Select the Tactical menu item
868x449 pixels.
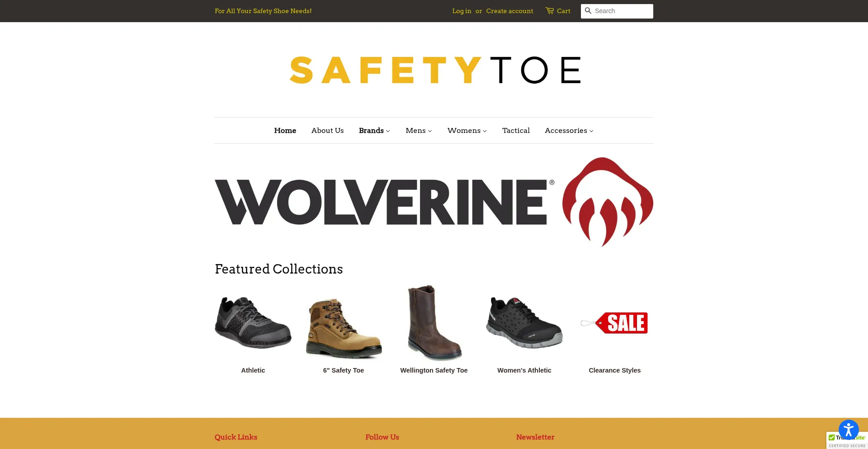[x=516, y=130]
